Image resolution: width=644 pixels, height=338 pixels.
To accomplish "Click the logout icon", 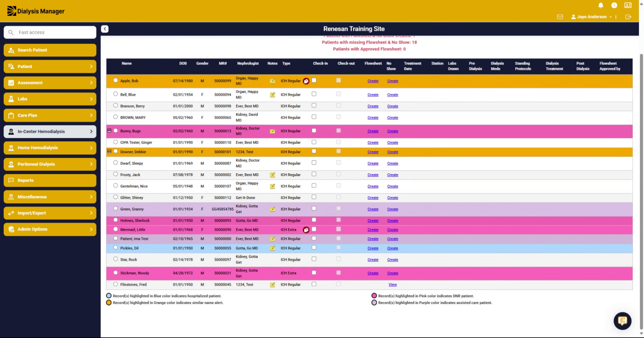I will [x=628, y=17].
